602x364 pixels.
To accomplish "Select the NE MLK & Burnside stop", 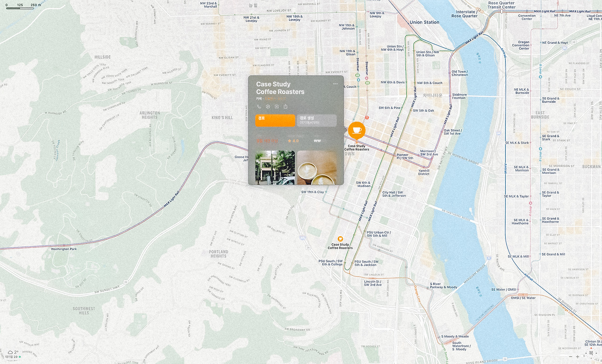I will (x=522, y=91).
